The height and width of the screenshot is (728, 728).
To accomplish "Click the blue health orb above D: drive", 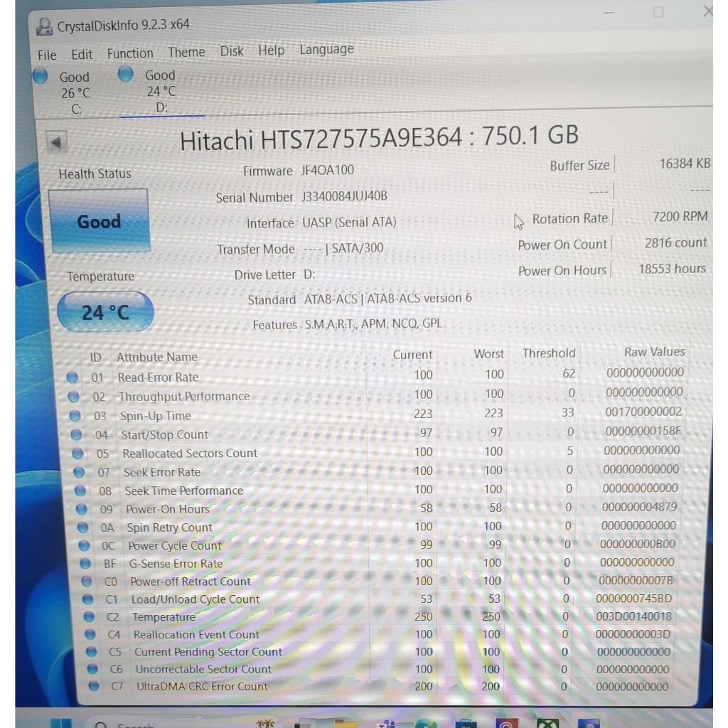I will pos(126,73).
